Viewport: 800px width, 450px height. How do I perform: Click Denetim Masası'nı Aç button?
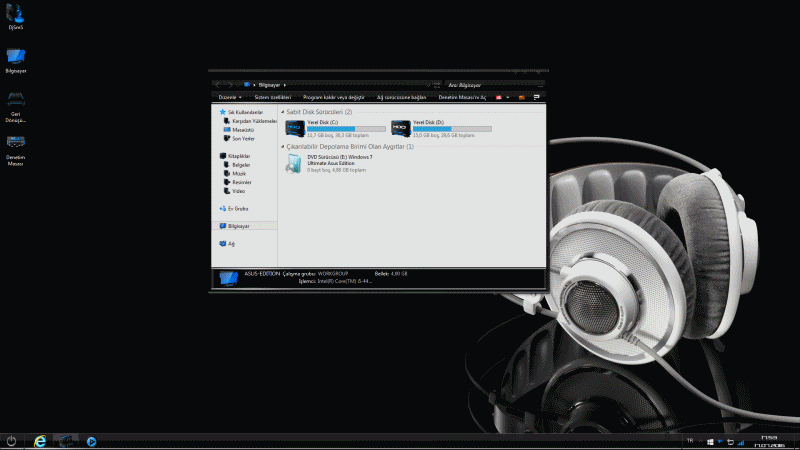click(462, 97)
